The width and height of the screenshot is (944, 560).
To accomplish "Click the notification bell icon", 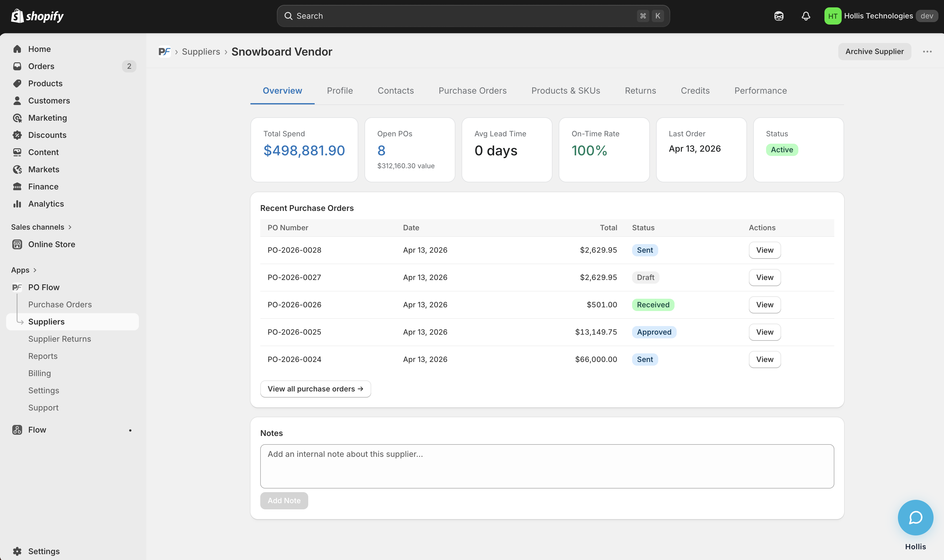I will pos(805,16).
